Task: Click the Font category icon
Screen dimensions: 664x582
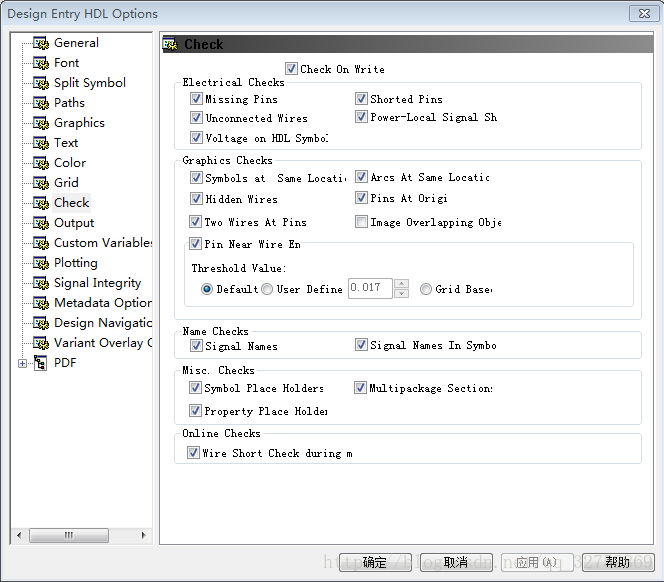Action: (x=41, y=63)
